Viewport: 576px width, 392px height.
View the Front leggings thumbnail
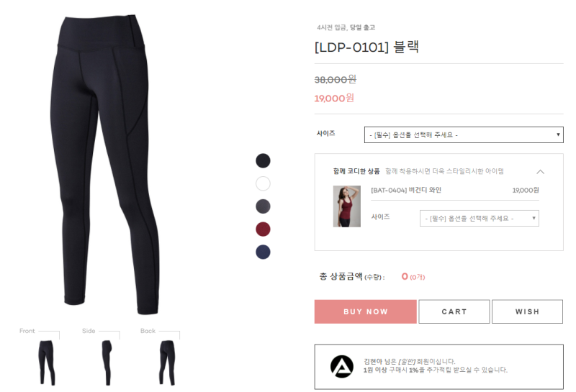[x=47, y=363]
